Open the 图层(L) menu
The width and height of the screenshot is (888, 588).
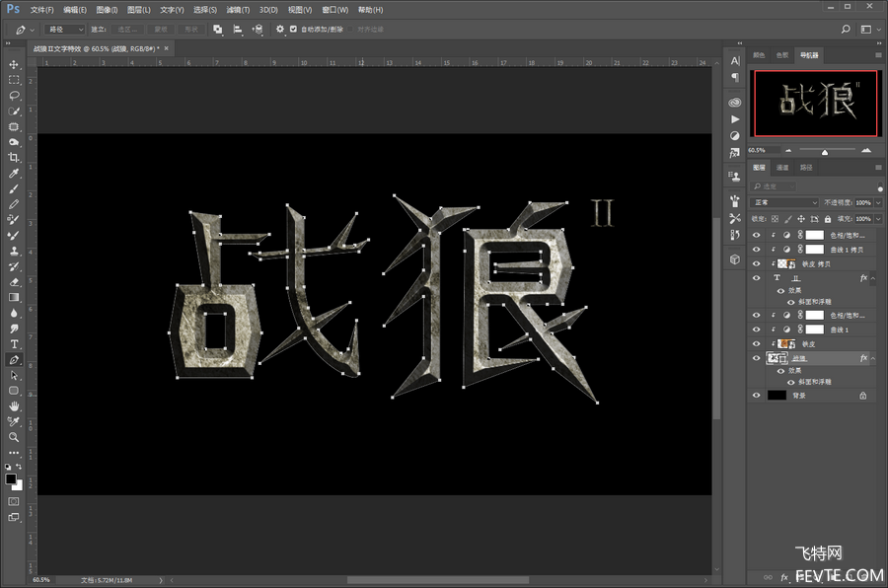pyautogui.click(x=139, y=10)
